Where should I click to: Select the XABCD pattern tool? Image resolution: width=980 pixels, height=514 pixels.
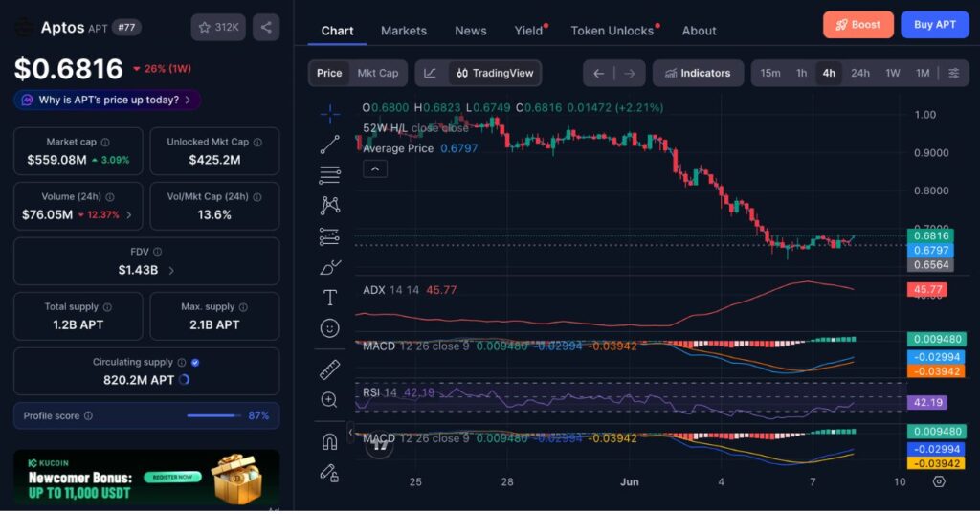coord(330,205)
